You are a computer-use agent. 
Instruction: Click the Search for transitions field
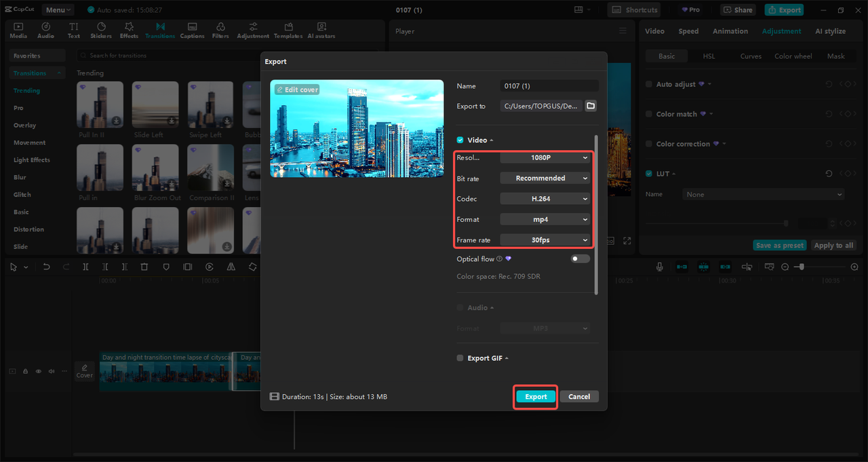click(x=227, y=56)
